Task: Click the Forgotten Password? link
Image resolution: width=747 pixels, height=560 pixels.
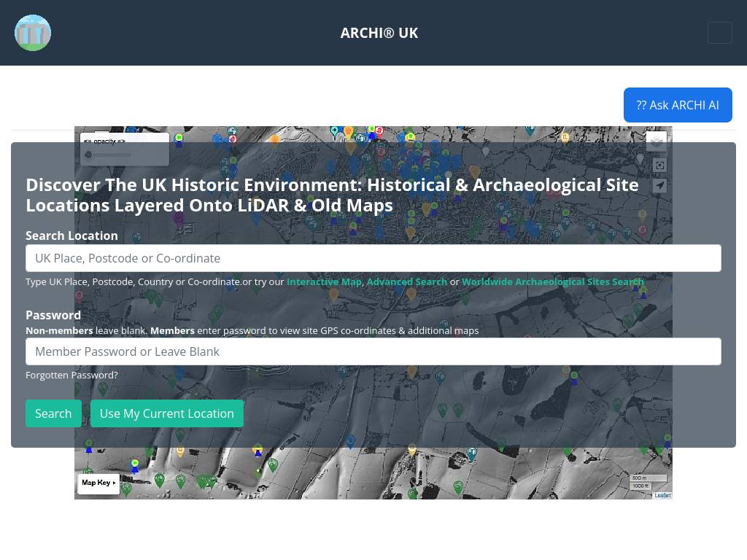Action: coord(71,376)
